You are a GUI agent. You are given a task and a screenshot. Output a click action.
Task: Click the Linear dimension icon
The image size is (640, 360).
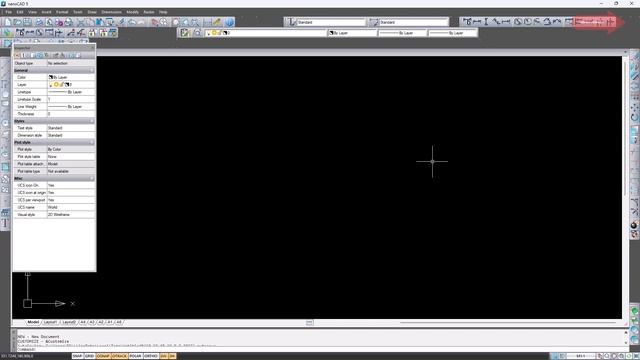(x=477, y=22)
